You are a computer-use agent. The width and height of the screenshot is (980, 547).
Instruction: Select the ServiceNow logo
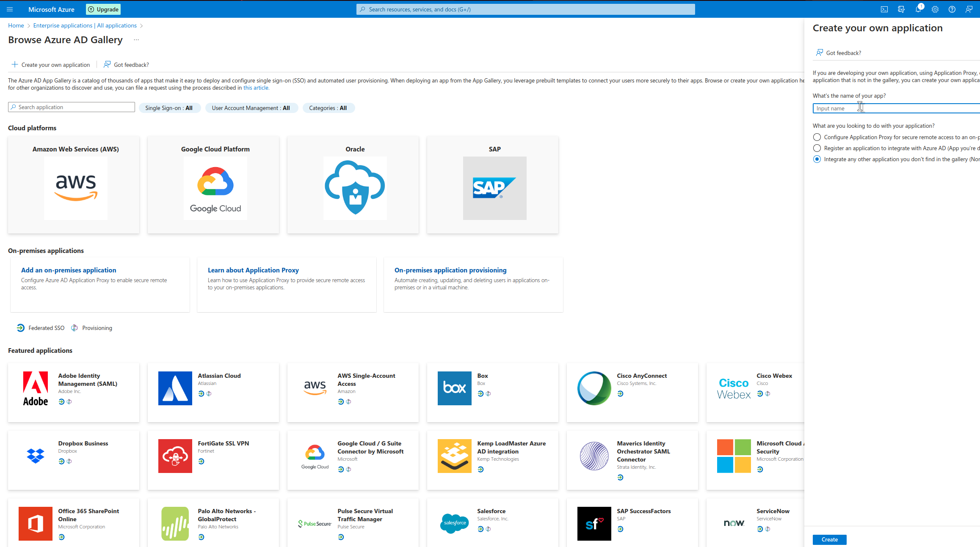[734, 524]
